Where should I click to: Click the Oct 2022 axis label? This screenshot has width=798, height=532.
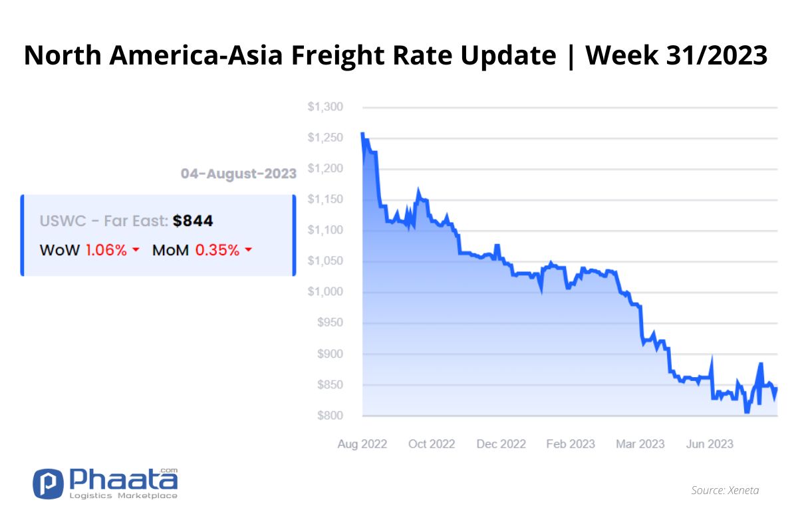[431, 444]
